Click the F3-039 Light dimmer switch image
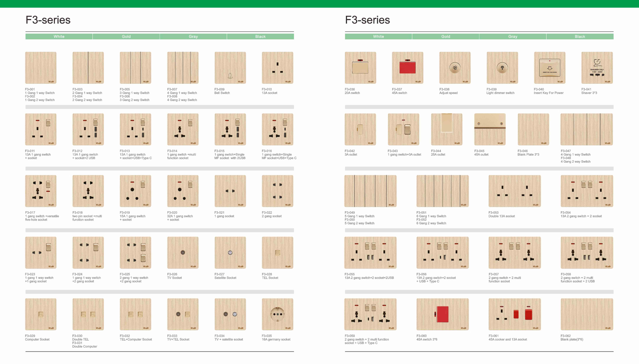This screenshot has height=364, width=639. tap(502, 68)
